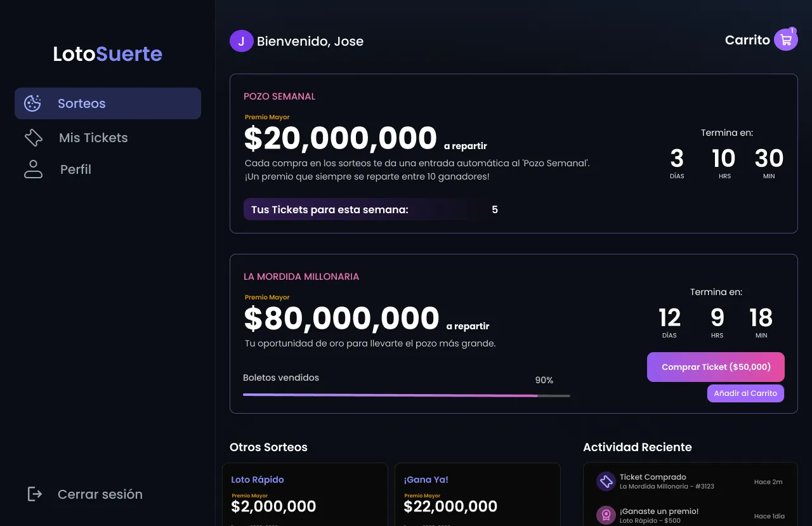Click Cerrar sesión to log out

(100, 494)
